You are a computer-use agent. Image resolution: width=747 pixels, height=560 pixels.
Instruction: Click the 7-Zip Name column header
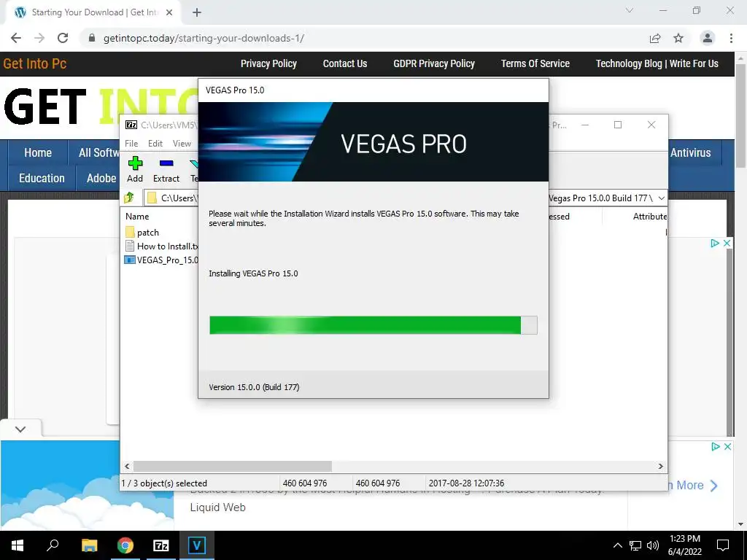tap(137, 216)
